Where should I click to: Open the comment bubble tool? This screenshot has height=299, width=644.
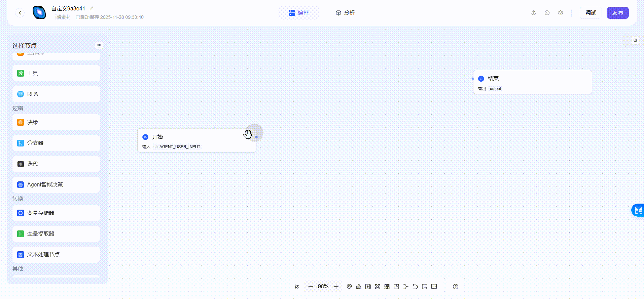434,287
